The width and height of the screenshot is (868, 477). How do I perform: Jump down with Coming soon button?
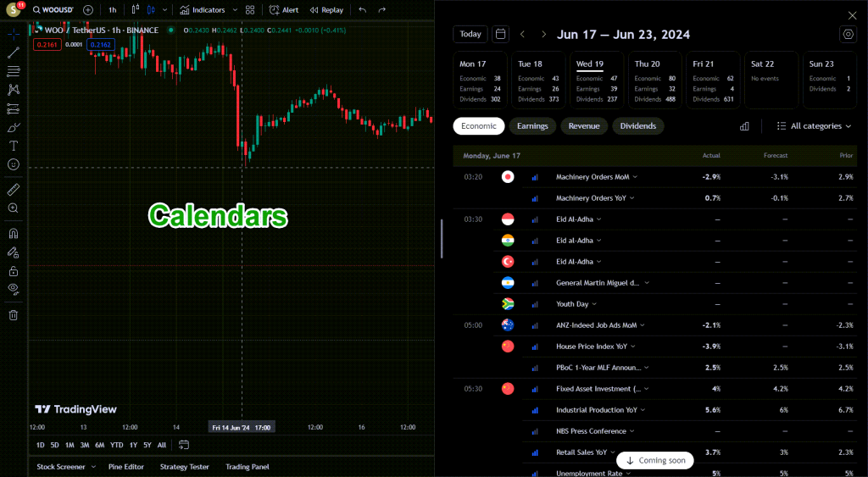[655, 460]
